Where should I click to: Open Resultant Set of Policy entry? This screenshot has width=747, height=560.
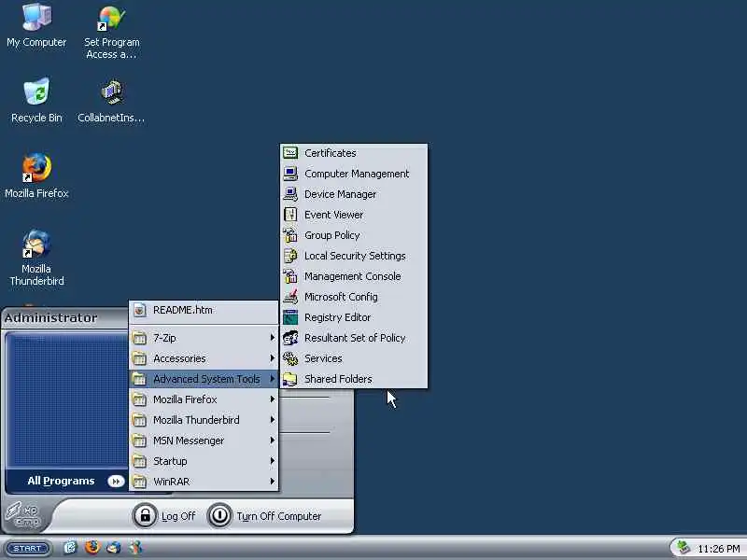(354, 338)
